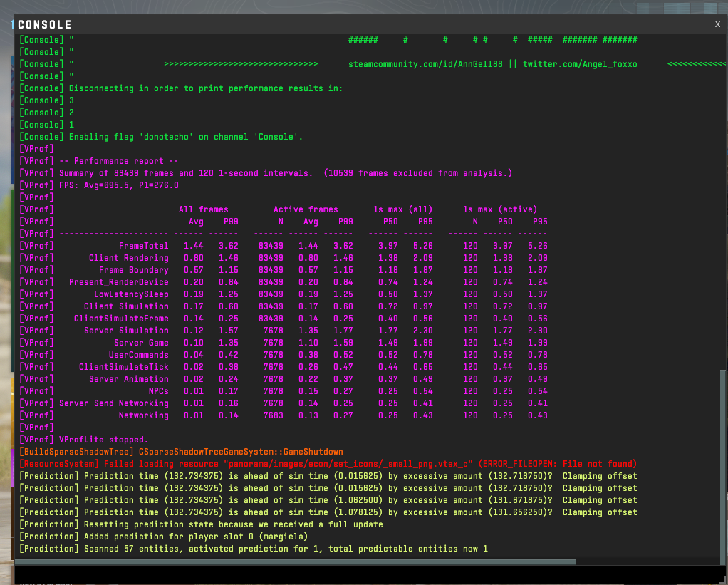Click the Present_RenderDevice row label
Screen dimensions: 728x585
[119, 282]
